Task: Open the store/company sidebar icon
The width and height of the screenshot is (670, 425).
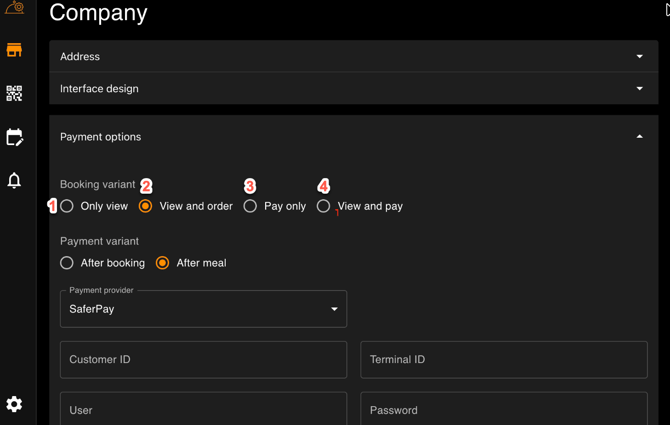Action: point(14,50)
